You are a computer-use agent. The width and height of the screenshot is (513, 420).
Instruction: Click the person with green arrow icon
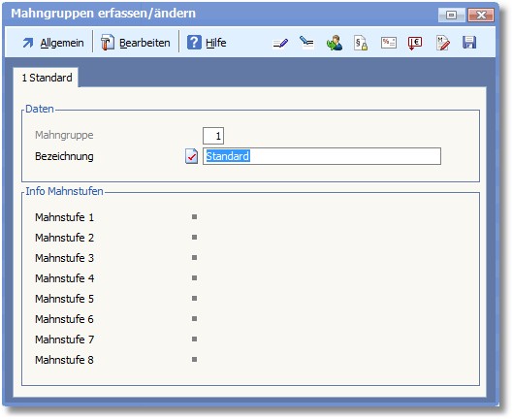334,43
